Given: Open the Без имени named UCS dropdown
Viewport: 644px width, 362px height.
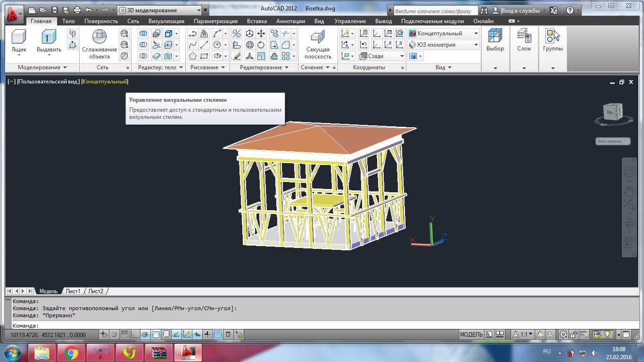Looking at the screenshot, I should tap(613, 141).
